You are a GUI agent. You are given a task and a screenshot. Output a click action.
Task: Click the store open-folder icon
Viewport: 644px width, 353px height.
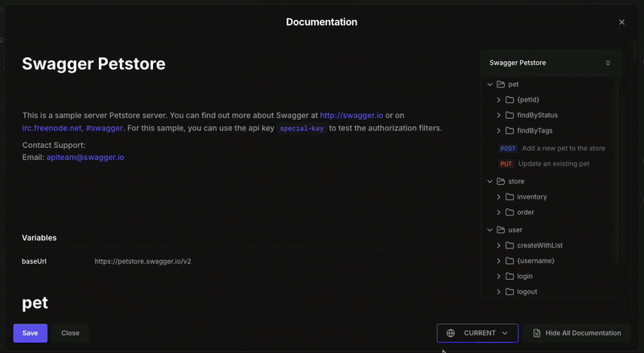pyautogui.click(x=501, y=182)
